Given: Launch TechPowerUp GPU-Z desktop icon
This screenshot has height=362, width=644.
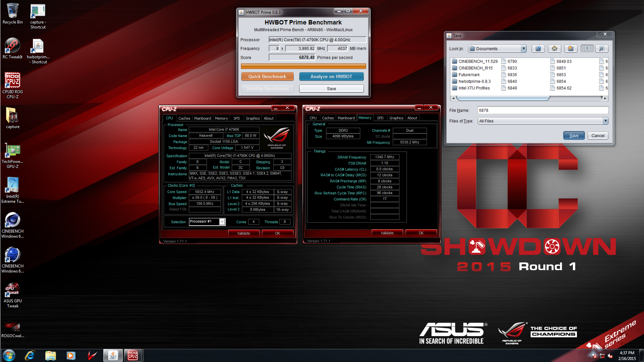Looking at the screenshot, I should coord(13,156).
